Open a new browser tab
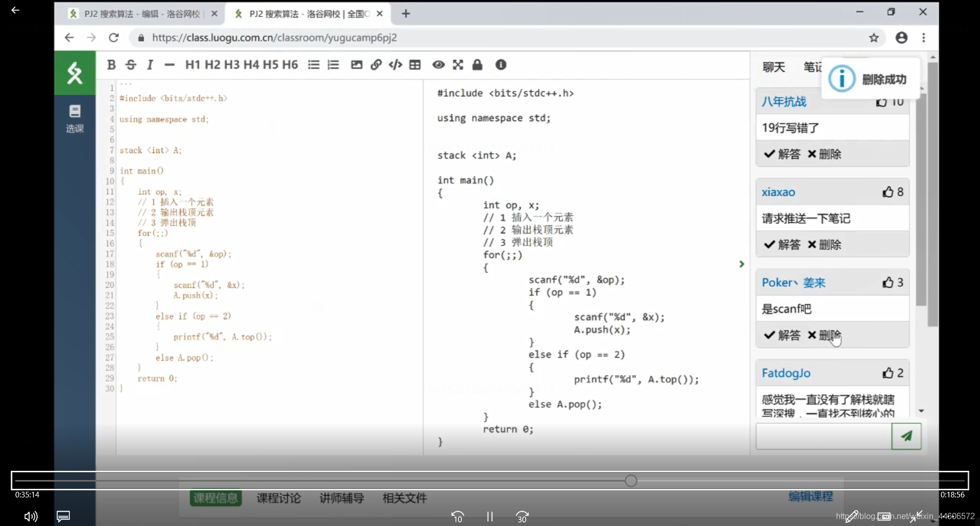This screenshot has height=526, width=980. [406, 14]
